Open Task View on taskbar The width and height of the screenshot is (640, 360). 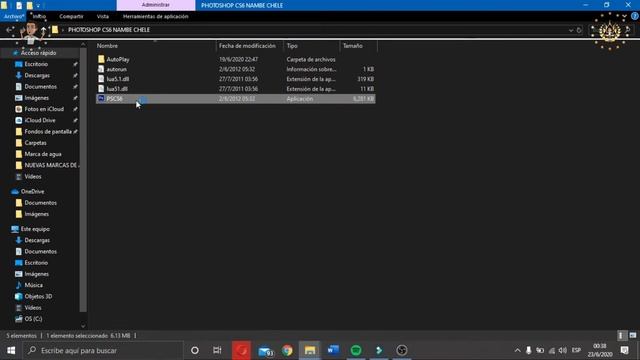(x=217, y=350)
